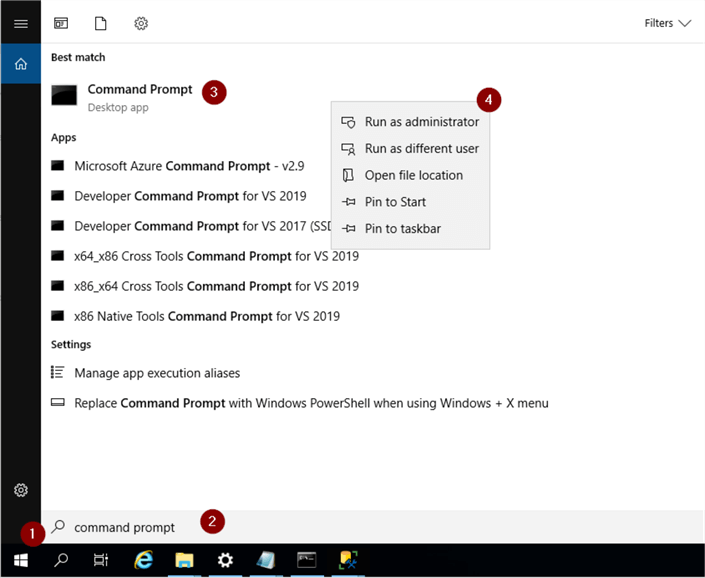
Task: Click the Run as administrator shield icon
Action: pos(348,122)
